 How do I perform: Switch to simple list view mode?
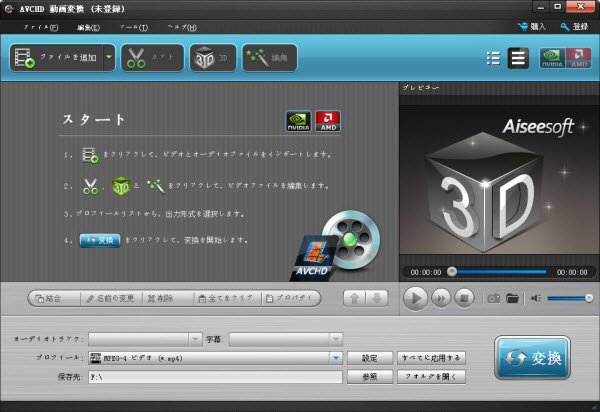point(518,58)
